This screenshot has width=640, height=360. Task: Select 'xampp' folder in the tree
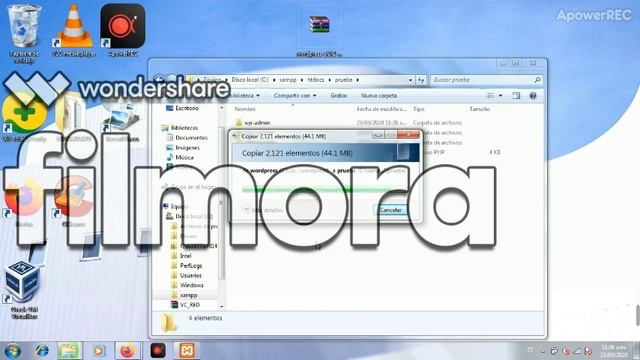(x=184, y=295)
